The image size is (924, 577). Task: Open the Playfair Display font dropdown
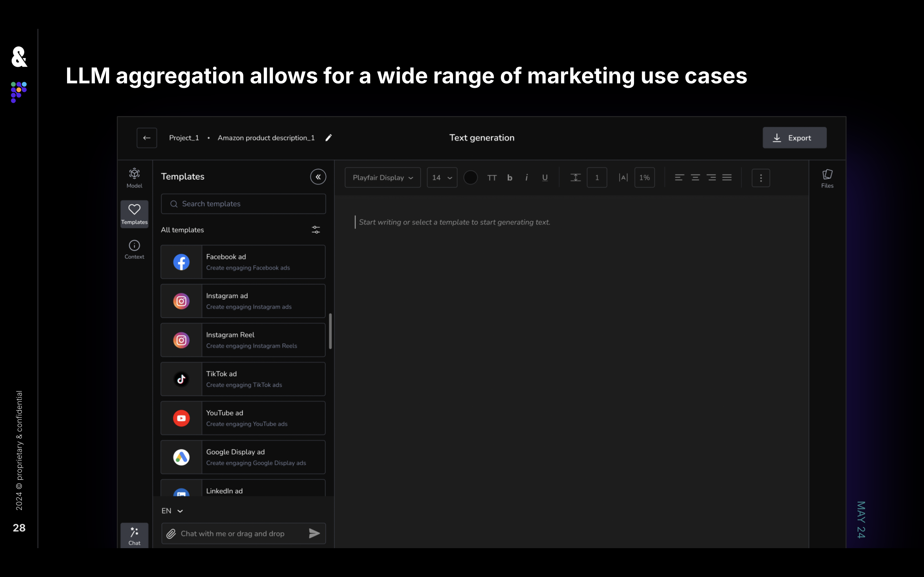point(382,178)
